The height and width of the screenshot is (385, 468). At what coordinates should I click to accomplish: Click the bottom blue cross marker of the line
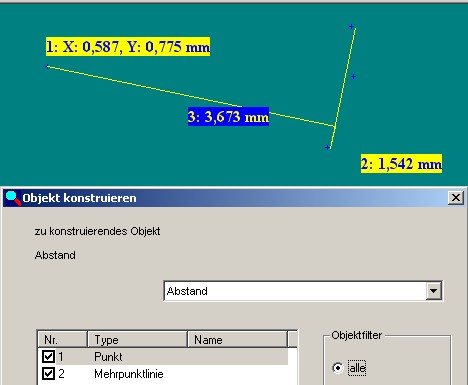tap(327, 147)
